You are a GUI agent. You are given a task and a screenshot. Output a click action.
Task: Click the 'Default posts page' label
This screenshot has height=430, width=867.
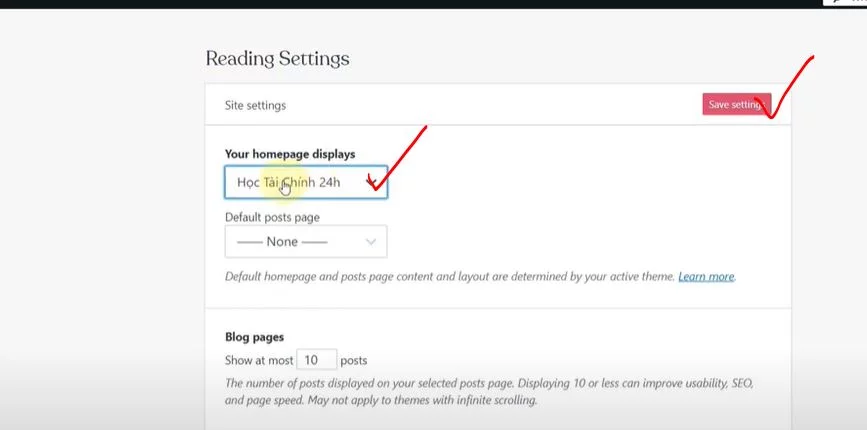click(x=272, y=217)
